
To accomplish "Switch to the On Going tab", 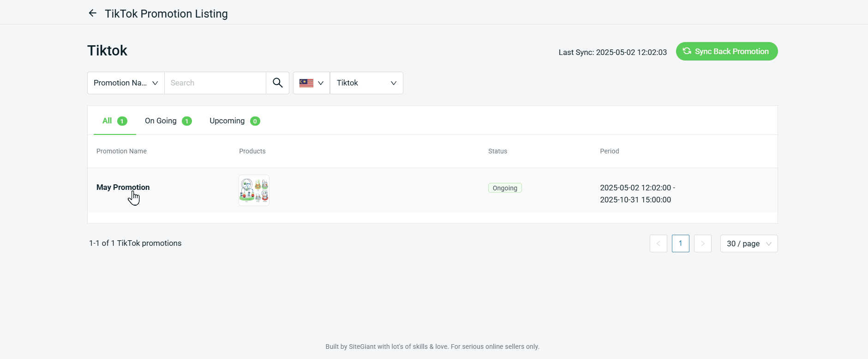I will click(168, 121).
